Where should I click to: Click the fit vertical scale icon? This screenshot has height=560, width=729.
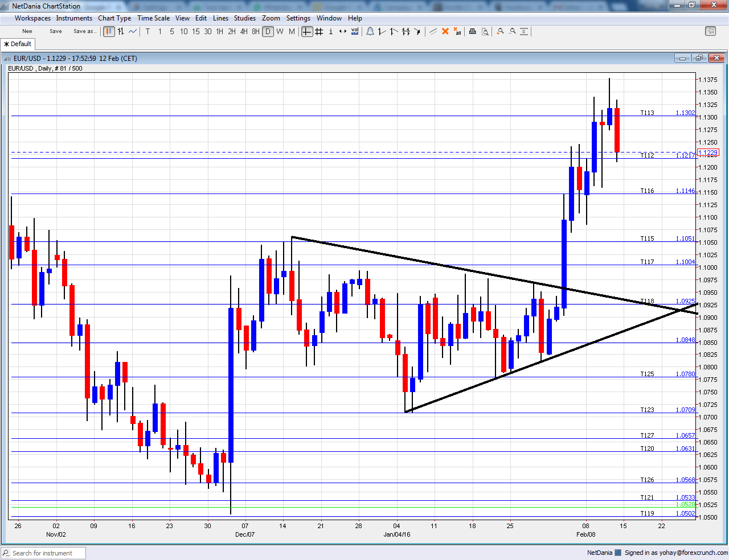[524, 31]
